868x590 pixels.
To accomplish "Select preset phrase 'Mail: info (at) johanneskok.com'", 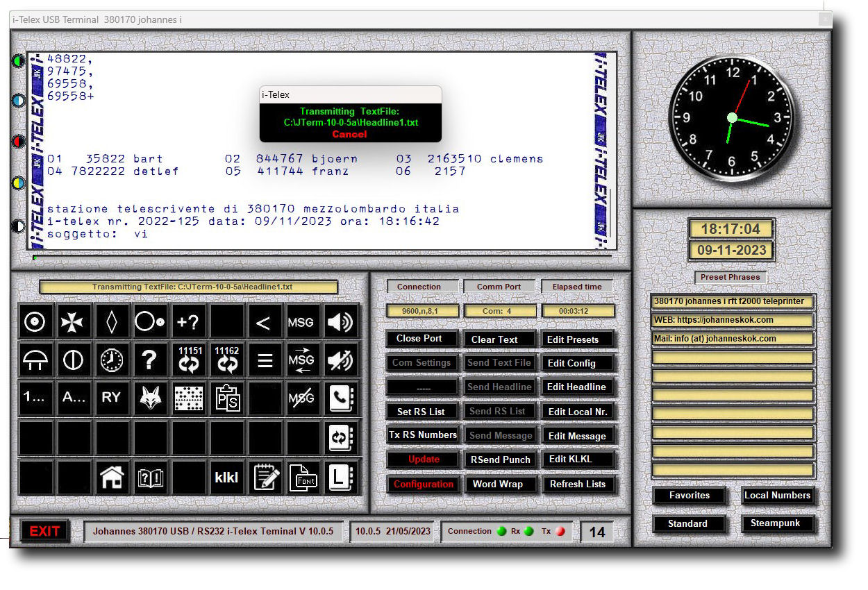I will coord(733,339).
